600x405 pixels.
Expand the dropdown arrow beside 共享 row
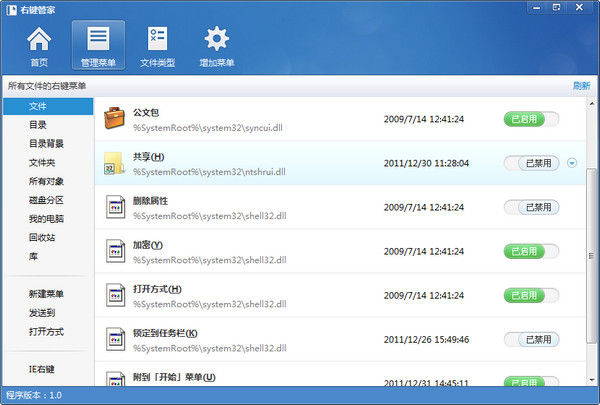click(x=571, y=163)
